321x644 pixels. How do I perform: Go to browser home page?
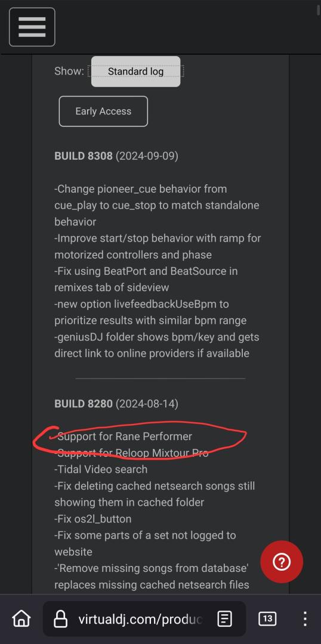21,618
